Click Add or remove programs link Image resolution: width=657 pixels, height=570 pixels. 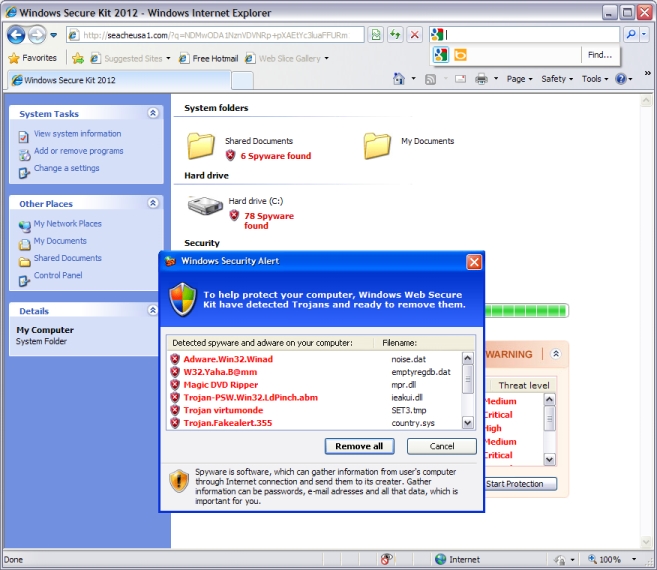coord(78,151)
